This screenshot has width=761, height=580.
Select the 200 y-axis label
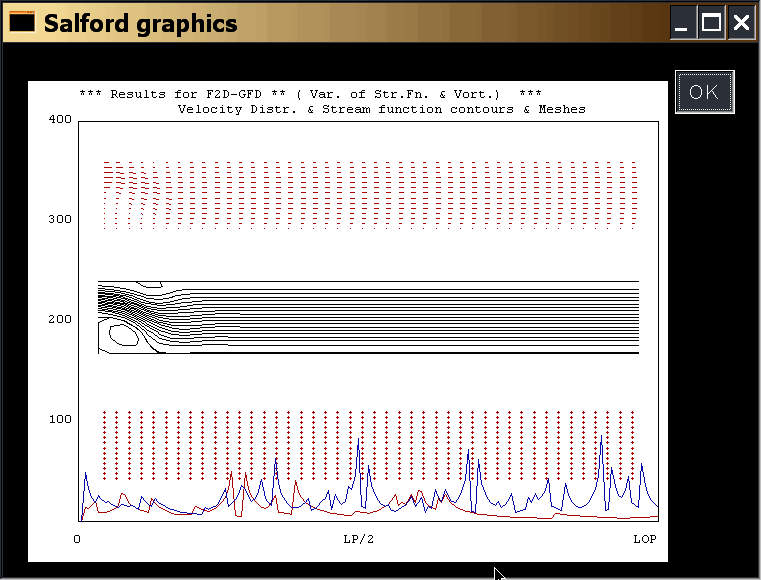(60, 319)
